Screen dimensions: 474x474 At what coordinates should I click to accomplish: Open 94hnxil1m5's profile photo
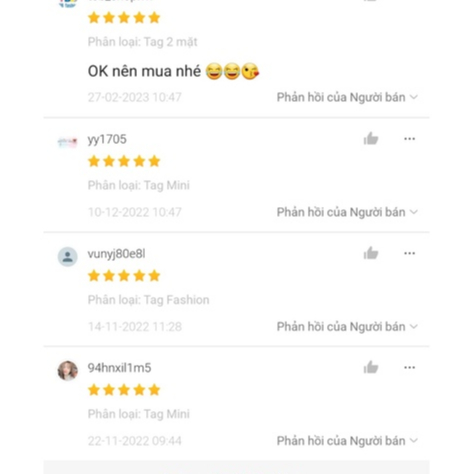(x=68, y=370)
